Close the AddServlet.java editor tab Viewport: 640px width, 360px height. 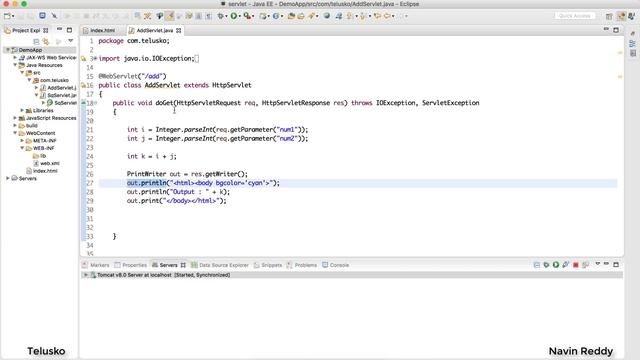(x=179, y=30)
